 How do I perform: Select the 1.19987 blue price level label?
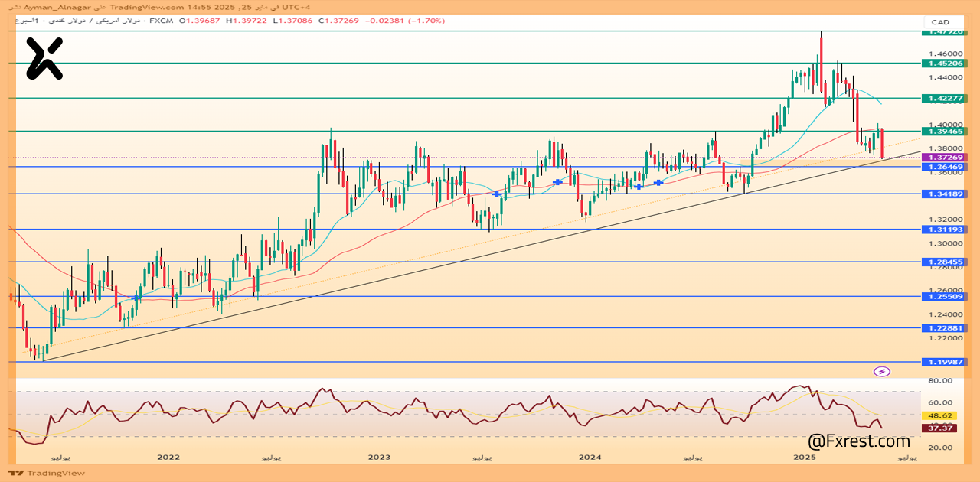click(946, 362)
